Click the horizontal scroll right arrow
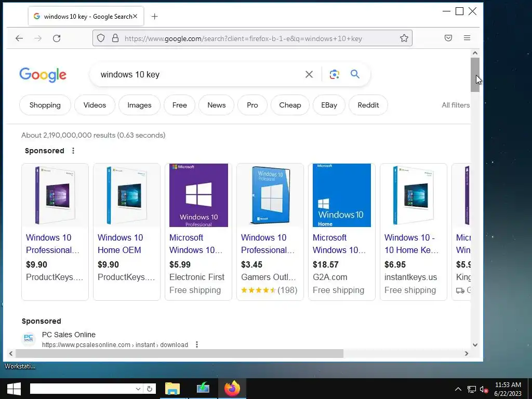Viewport: 532px width, 399px height. (467, 353)
